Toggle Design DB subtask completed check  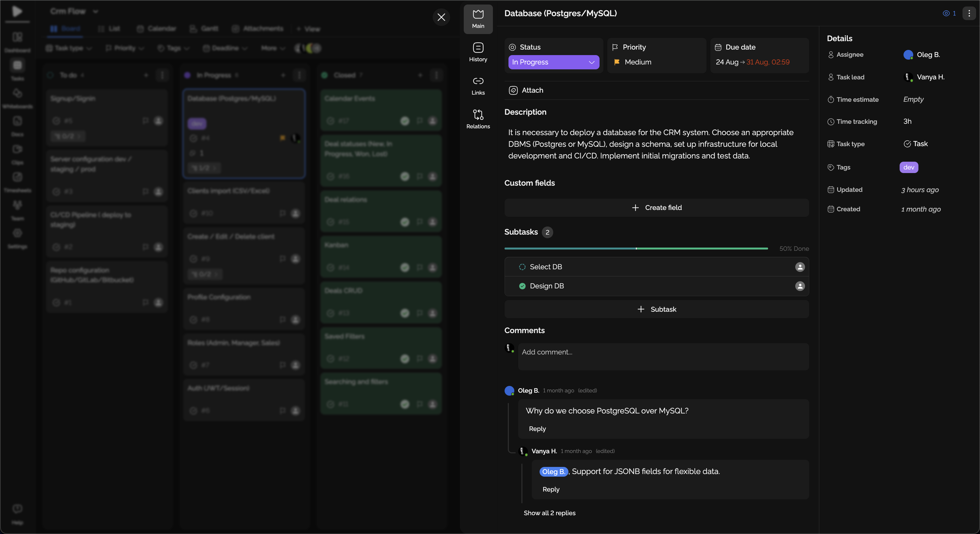(522, 286)
